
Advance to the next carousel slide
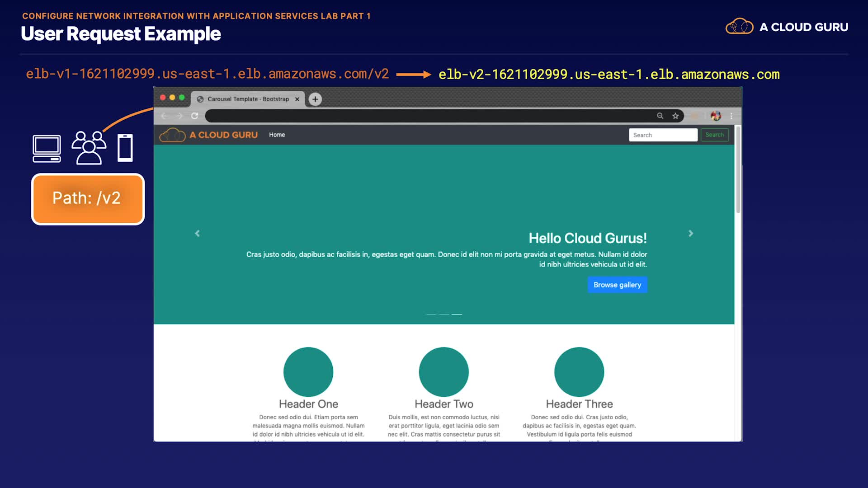(x=690, y=234)
